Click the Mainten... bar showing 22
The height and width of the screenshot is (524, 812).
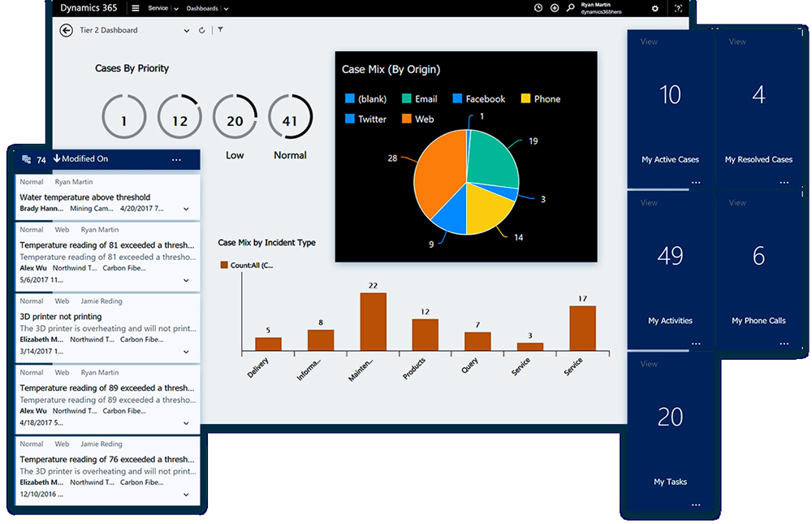[374, 322]
